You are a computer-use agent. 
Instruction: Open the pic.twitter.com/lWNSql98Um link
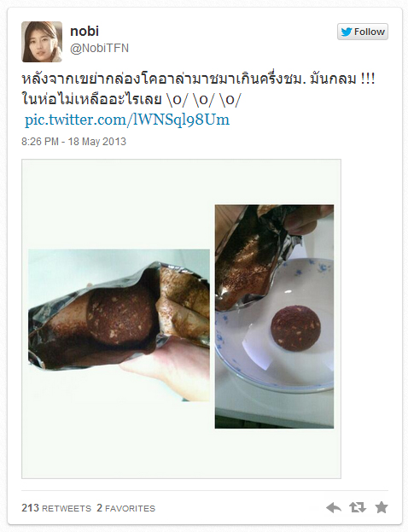click(127, 120)
